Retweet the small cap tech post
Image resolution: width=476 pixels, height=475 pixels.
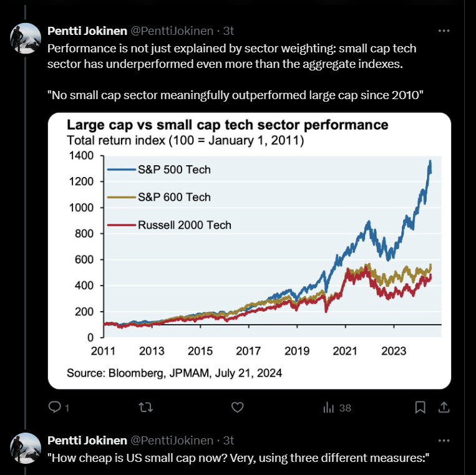tap(146, 407)
